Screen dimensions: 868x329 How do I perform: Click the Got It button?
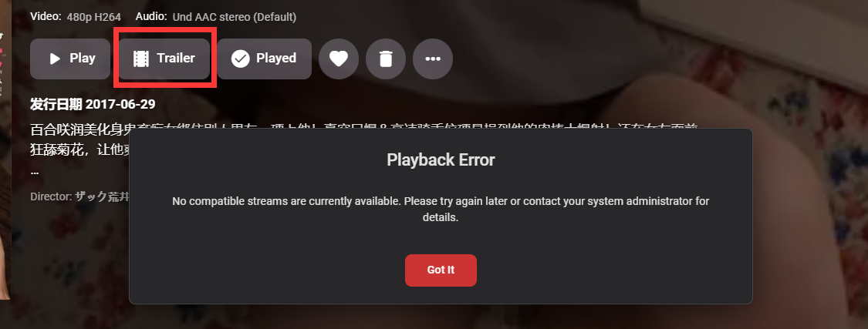click(x=441, y=270)
